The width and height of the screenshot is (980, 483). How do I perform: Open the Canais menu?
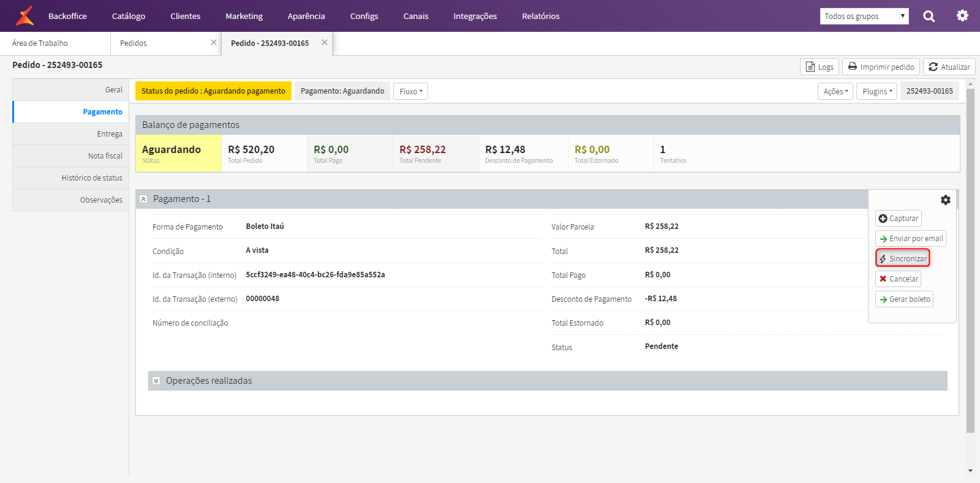[x=416, y=16]
